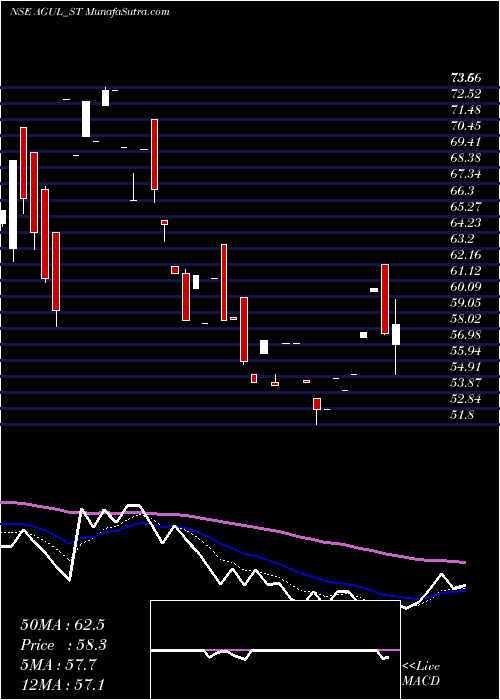Click the 60.09 price axis label
500x700 pixels.
click(x=466, y=287)
